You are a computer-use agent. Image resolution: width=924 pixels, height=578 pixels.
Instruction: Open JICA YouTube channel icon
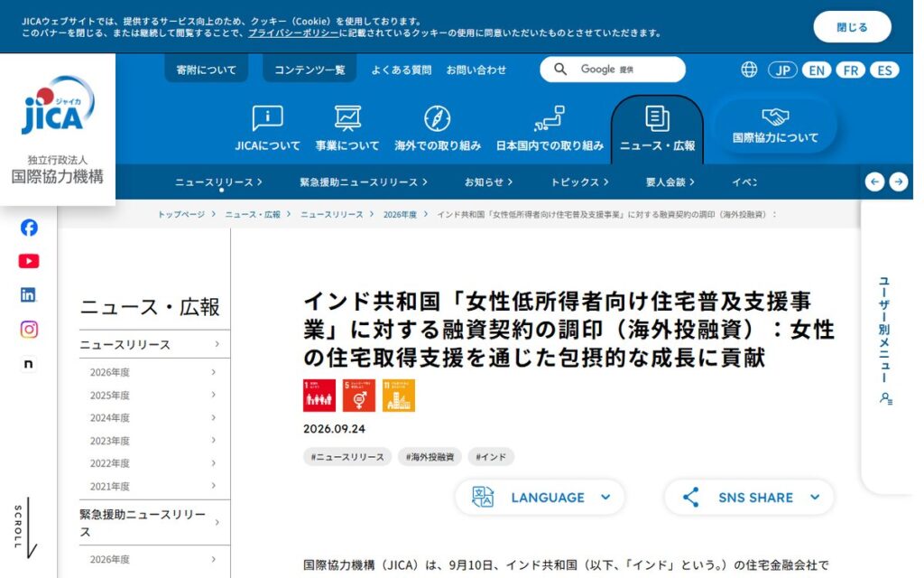(x=29, y=261)
